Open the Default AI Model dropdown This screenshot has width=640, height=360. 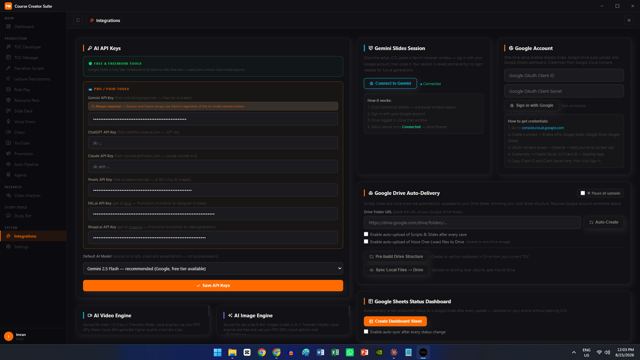point(213,269)
